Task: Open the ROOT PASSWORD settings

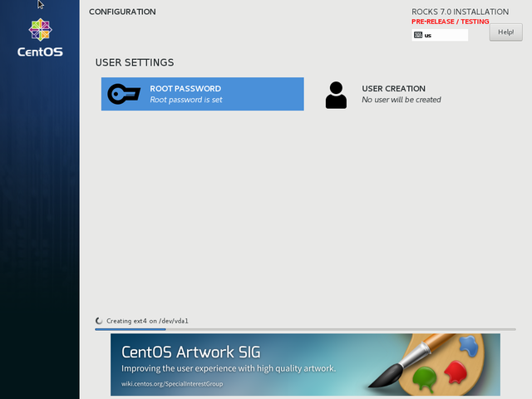Action: coord(202,94)
